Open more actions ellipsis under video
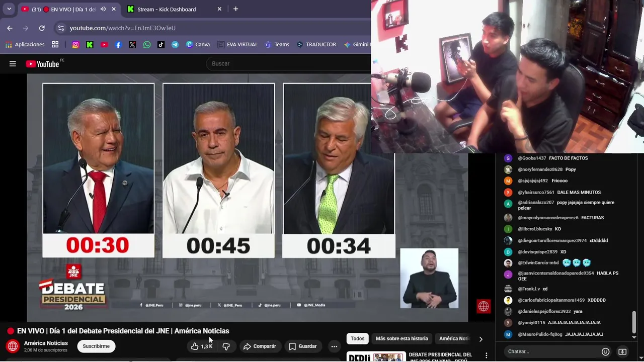Viewport: 644px width, 362px height. pos(334,346)
